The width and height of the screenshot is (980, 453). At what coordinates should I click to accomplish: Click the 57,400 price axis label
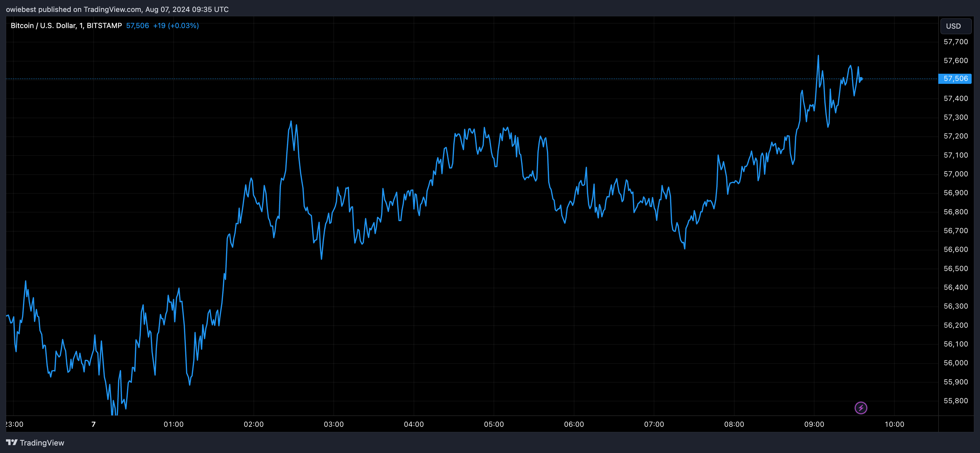(x=956, y=98)
